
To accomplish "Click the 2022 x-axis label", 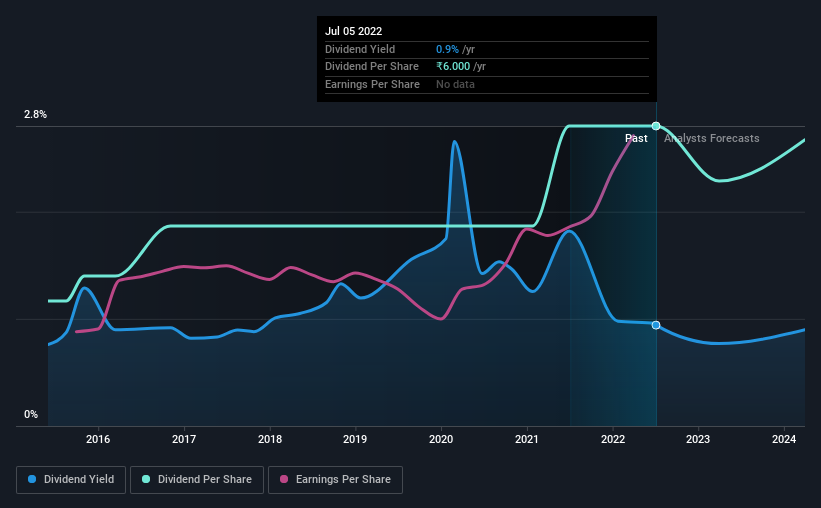I will click(x=613, y=439).
